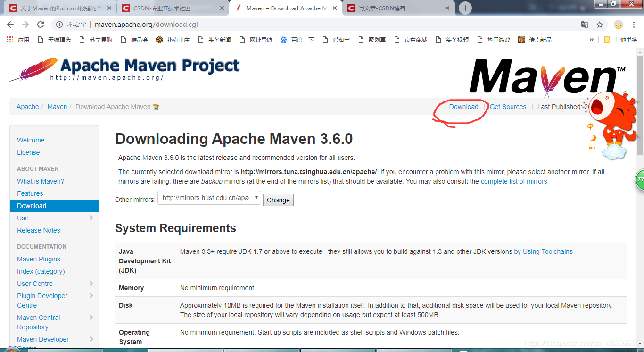644x352 pixels.
Task: Show hidden bookmarks with the chevron
Action: point(591,40)
